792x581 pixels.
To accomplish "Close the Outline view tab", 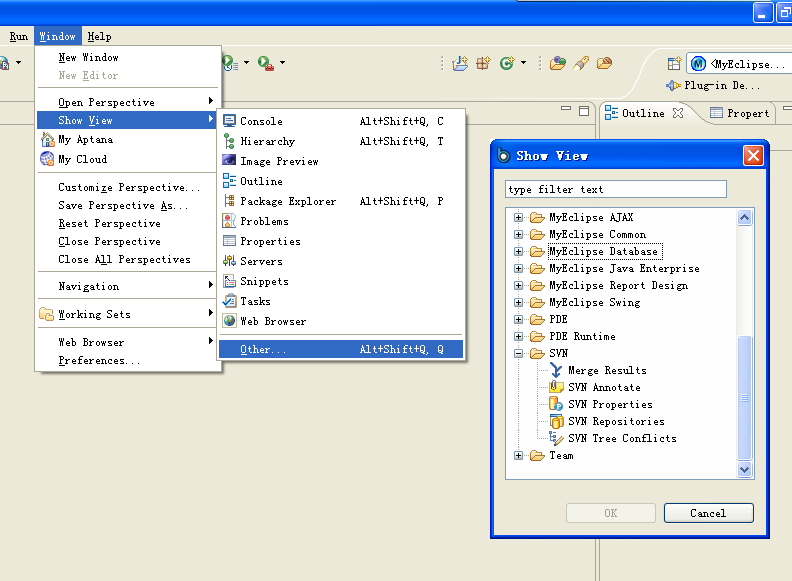I will [678, 113].
